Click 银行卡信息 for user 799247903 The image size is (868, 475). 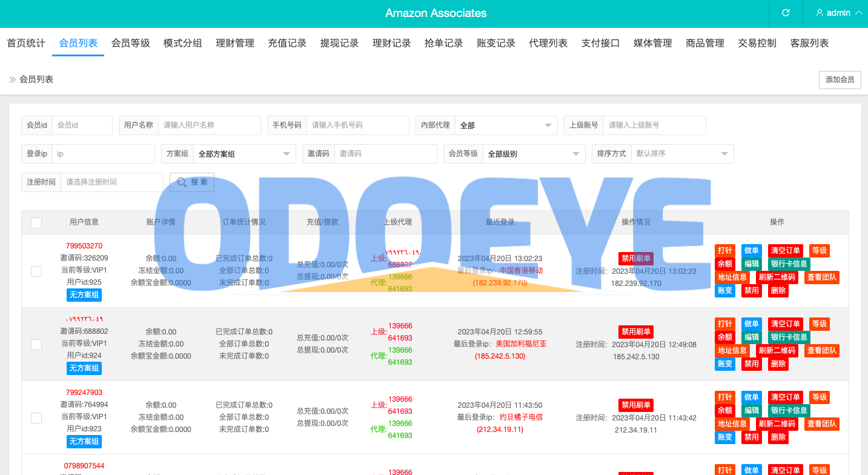pos(789,411)
